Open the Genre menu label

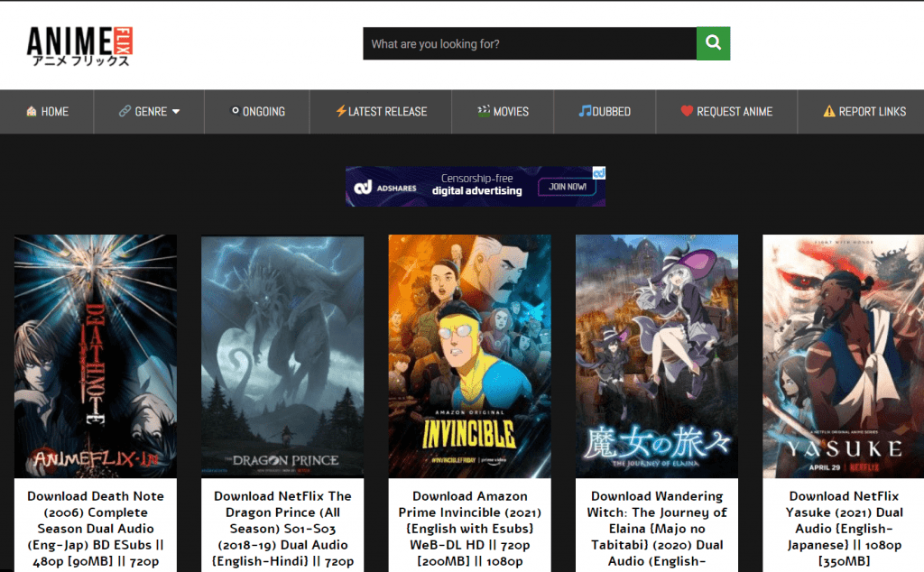click(151, 111)
